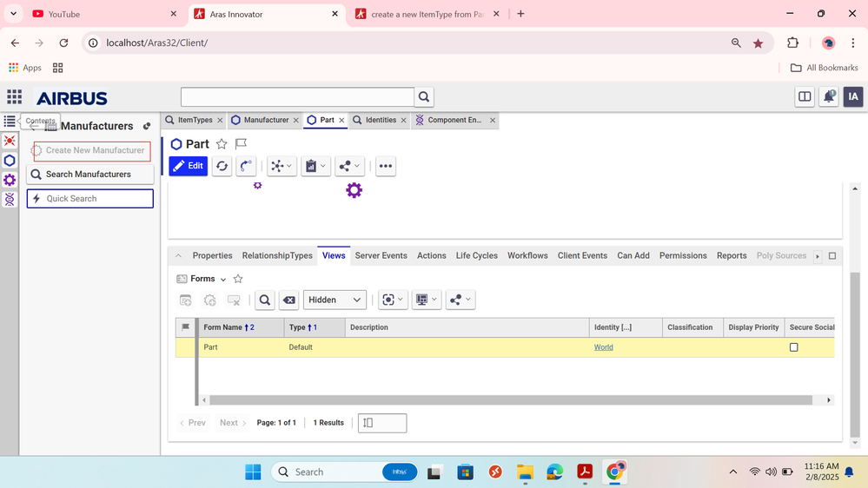Viewport: 868px width, 488px height.
Task: Toggle the Contents navigation panel icon
Action: (10, 122)
